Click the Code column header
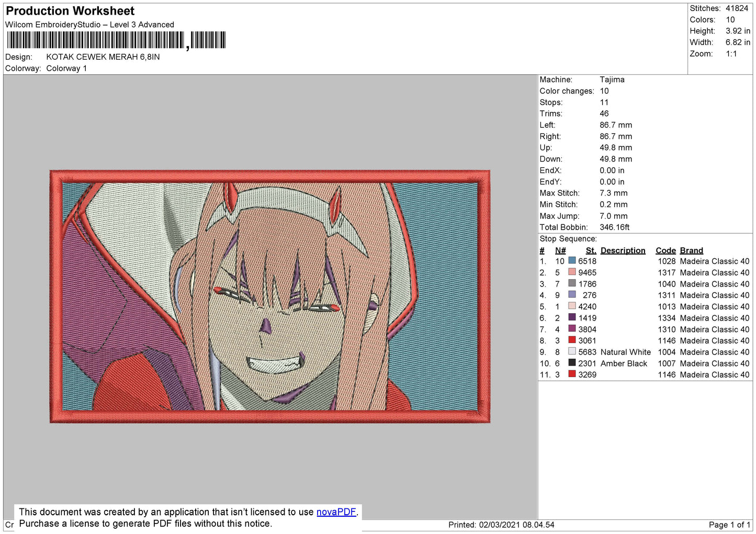Viewport: 756px width, 534px height. pos(665,250)
